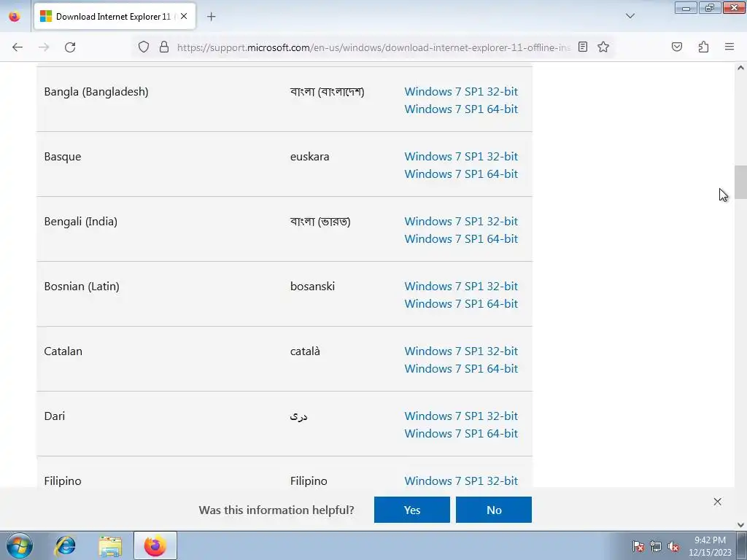
Task: Answer No to helpful feedback
Action: click(494, 510)
